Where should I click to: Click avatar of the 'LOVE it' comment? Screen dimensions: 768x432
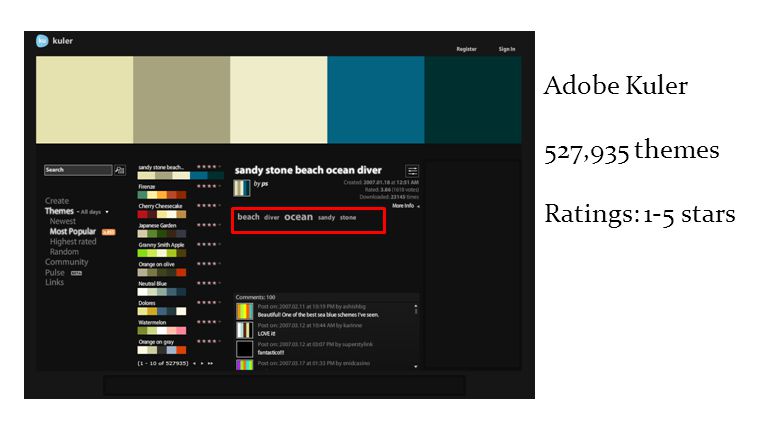pos(244,330)
